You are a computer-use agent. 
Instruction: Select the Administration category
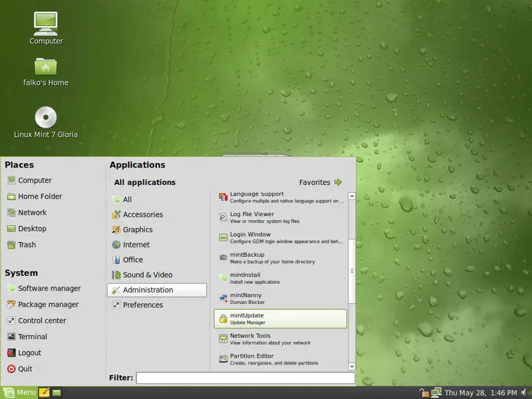pos(157,290)
